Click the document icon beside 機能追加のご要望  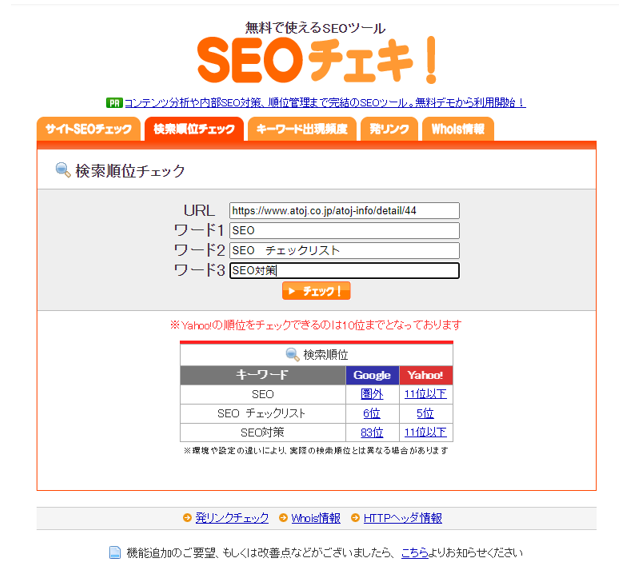(115, 553)
